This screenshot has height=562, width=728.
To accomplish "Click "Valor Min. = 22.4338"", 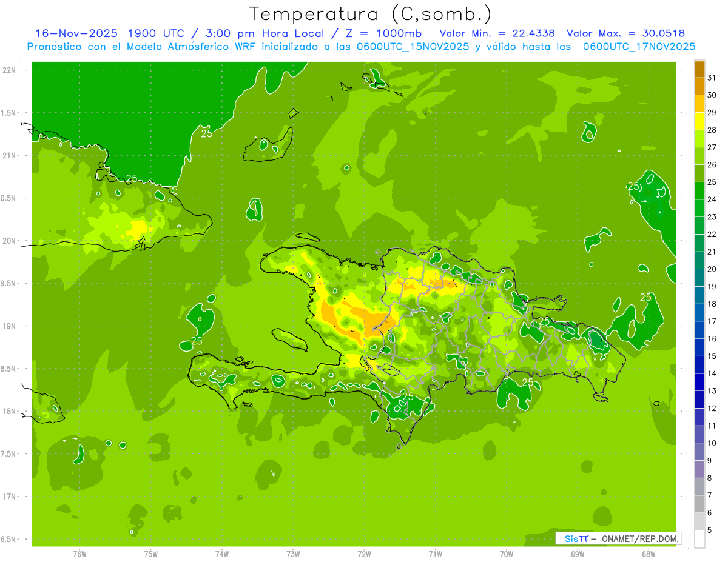I will tap(497, 33).
